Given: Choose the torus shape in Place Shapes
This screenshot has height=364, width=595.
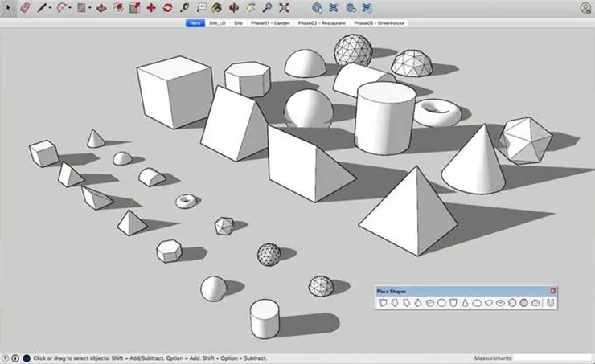Looking at the screenshot, I should pos(500,303).
